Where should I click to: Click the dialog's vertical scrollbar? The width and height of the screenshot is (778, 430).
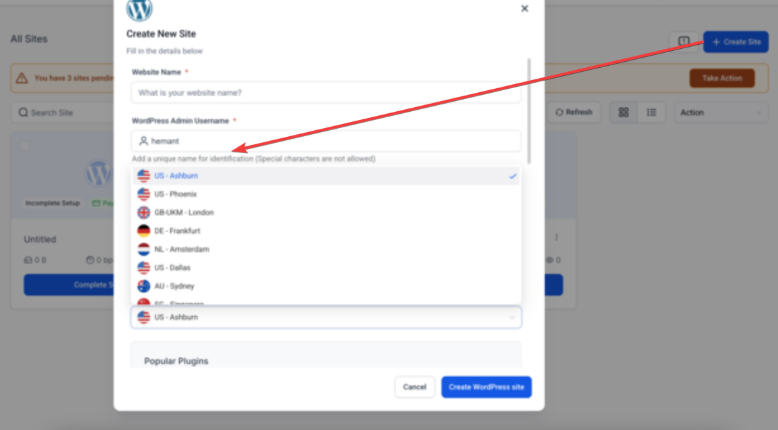(529, 111)
